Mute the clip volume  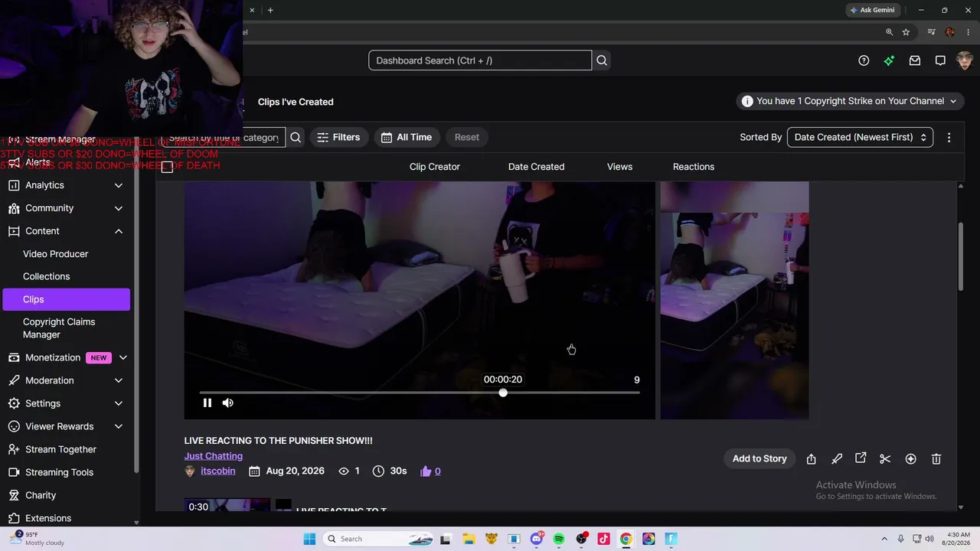point(227,403)
